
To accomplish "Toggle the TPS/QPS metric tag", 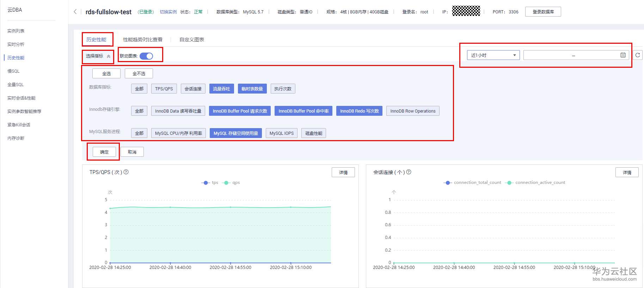I will click(164, 89).
